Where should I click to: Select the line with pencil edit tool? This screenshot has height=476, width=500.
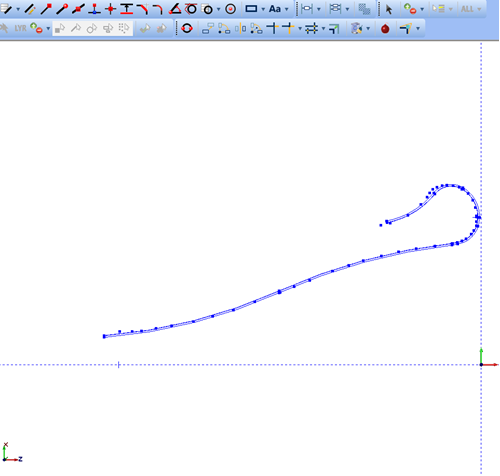pyautogui.click(x=30, y=9)
